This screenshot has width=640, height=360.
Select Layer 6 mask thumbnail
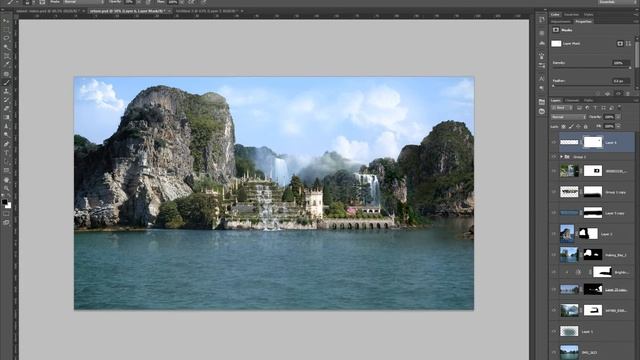tap(593, 142)
